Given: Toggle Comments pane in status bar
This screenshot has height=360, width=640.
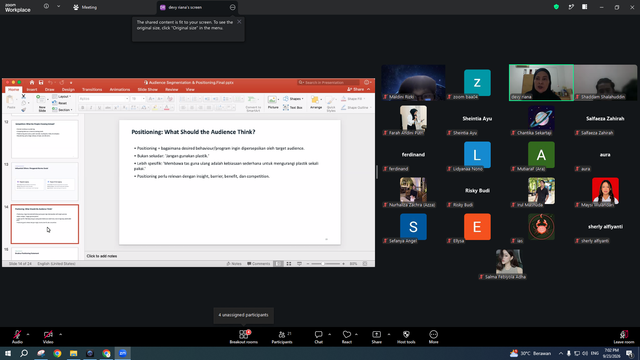Looking at the screenshot, I should (259, 264).
